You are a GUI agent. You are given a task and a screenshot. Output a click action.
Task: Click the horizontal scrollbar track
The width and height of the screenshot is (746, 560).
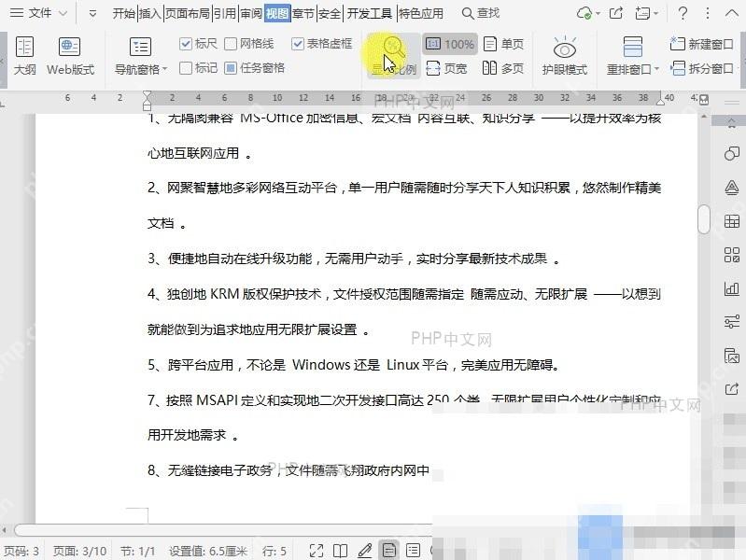coord(223,529)
